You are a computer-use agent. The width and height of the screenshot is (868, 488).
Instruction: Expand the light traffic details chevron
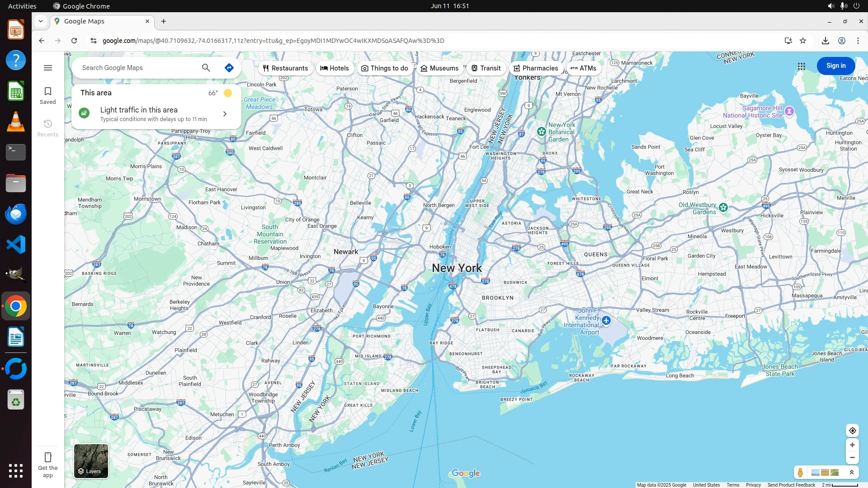tap(225, 114)
